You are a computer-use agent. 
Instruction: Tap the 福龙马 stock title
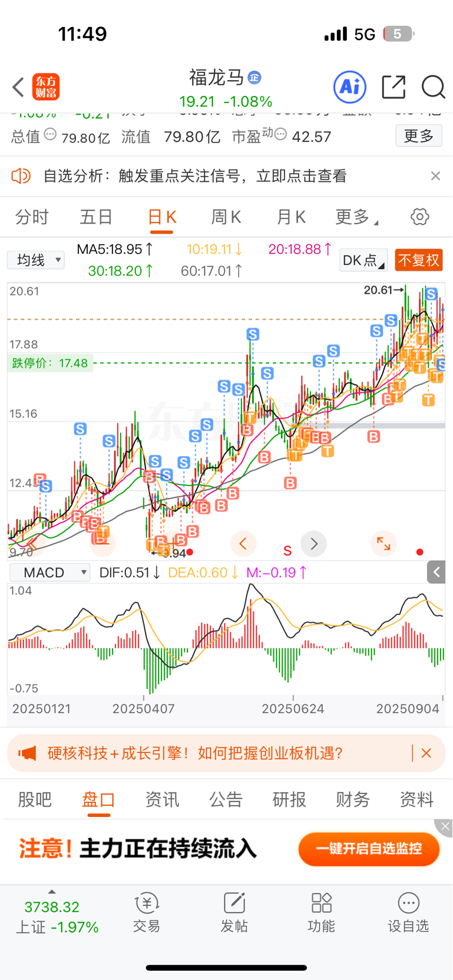(216, 77)
